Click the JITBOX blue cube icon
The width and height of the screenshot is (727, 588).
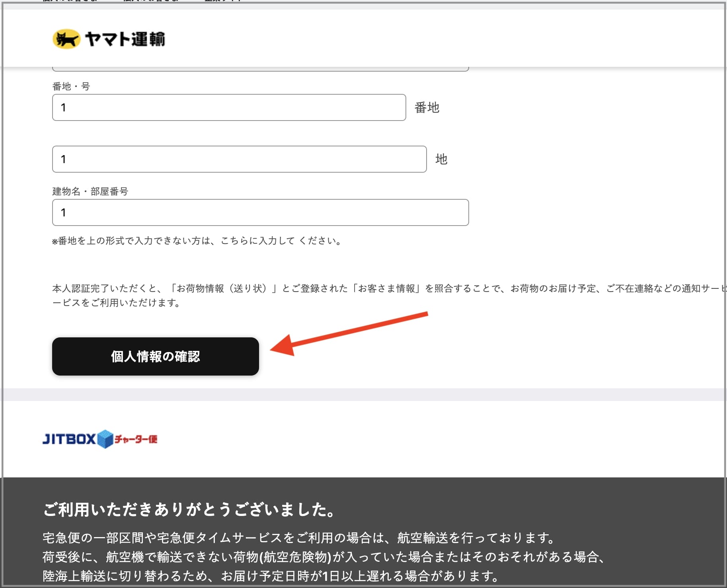105,439
